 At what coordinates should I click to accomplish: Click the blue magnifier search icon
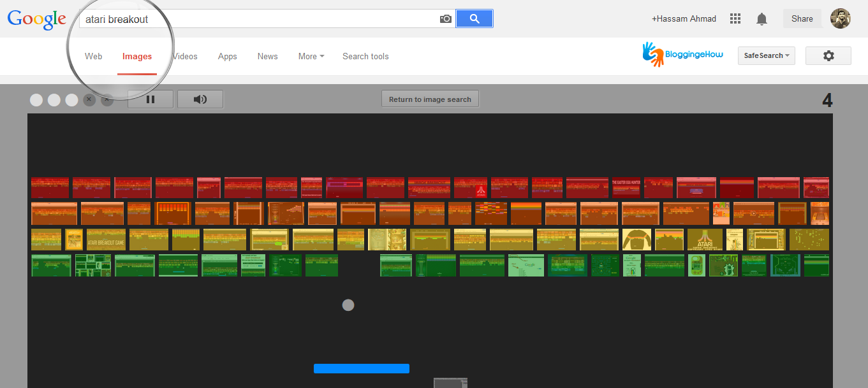(474, 18)
